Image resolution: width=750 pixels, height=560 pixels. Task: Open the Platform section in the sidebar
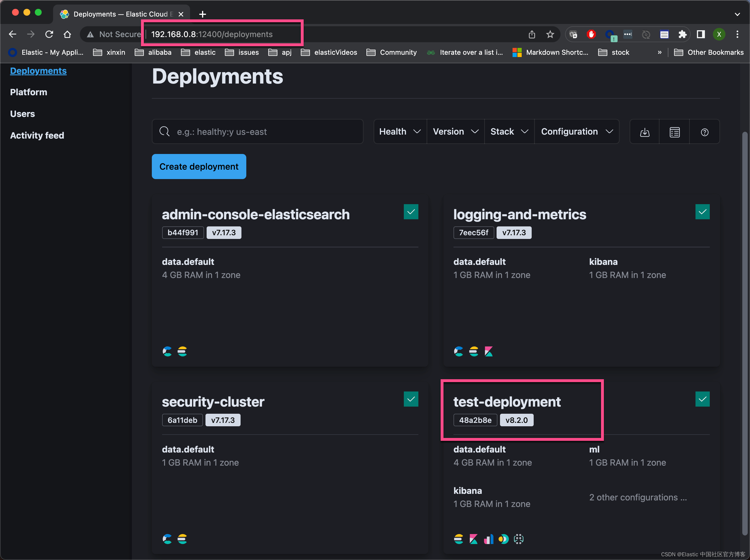pos(29,92)
